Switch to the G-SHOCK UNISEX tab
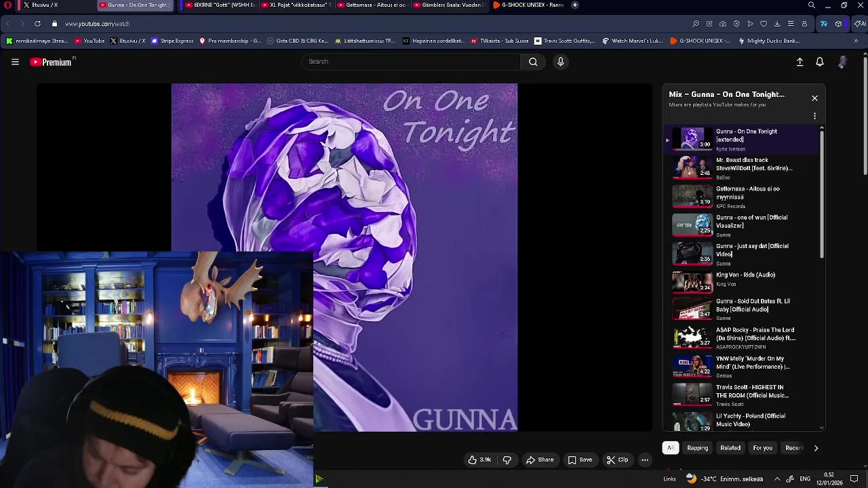Viewport: 868px width, 488px height. pos(528,5)
